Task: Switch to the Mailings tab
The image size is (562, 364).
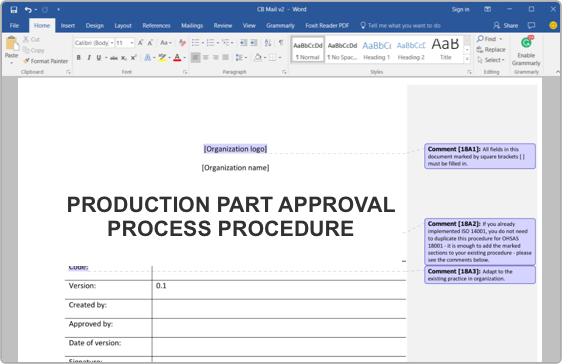Action: pos(192,25)
